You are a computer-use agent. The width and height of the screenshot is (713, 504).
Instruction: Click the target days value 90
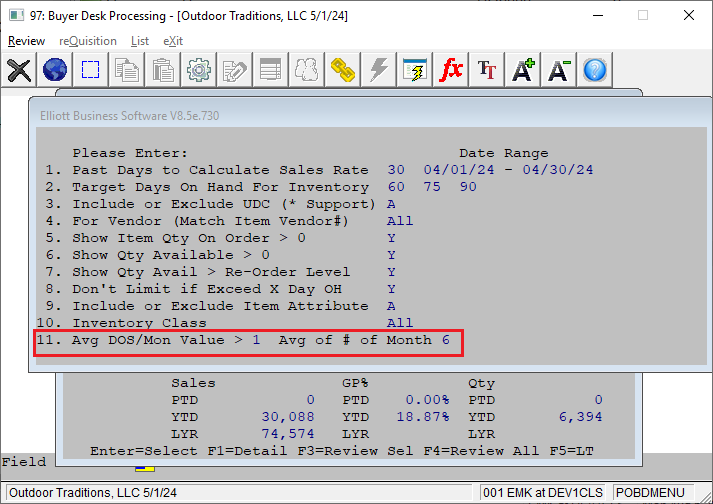[x=468, y=186]
